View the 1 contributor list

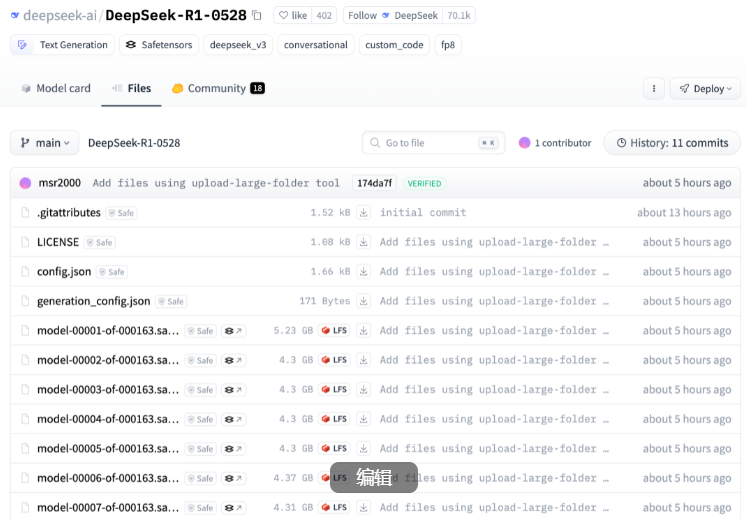coord(555,143)
